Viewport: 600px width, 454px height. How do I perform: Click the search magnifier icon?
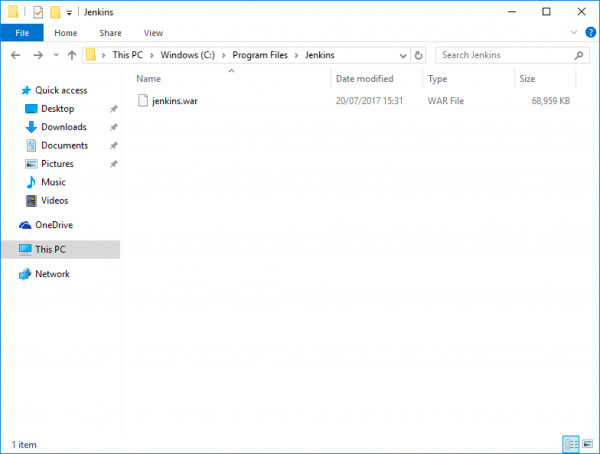[579, 56]
